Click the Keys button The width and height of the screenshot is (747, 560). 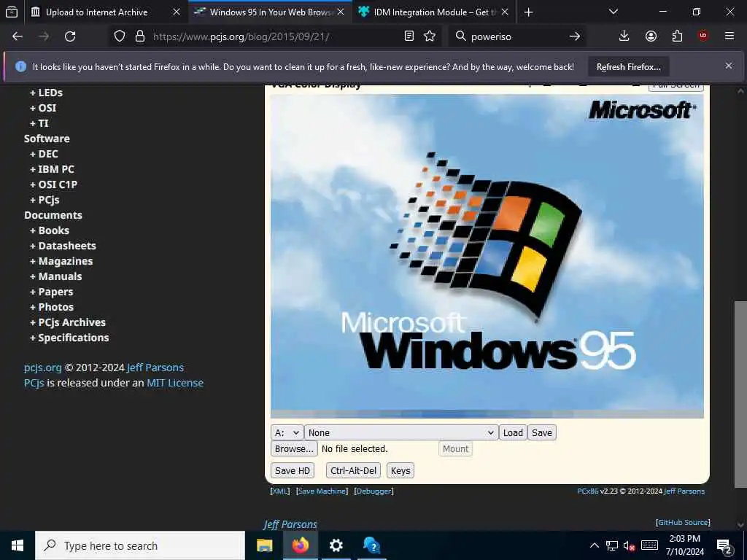pos(400,470)
